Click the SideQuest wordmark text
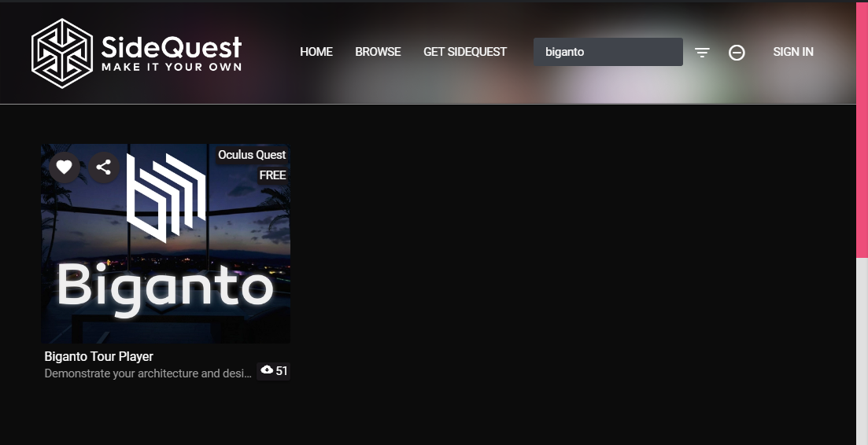Screen dimensions: 868x445 (172, 47)
